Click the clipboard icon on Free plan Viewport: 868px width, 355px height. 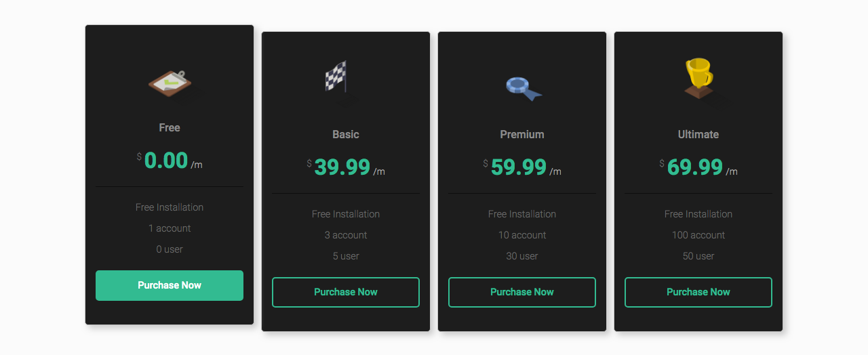[x=170, y=83]
